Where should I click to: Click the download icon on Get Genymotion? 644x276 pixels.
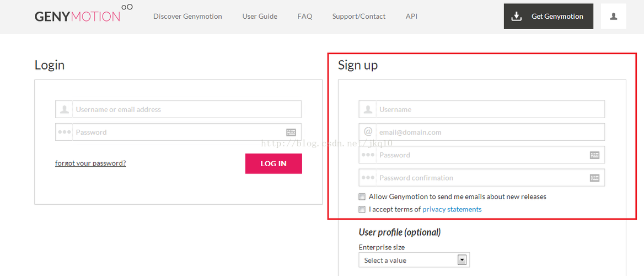(x=517, y=17)
